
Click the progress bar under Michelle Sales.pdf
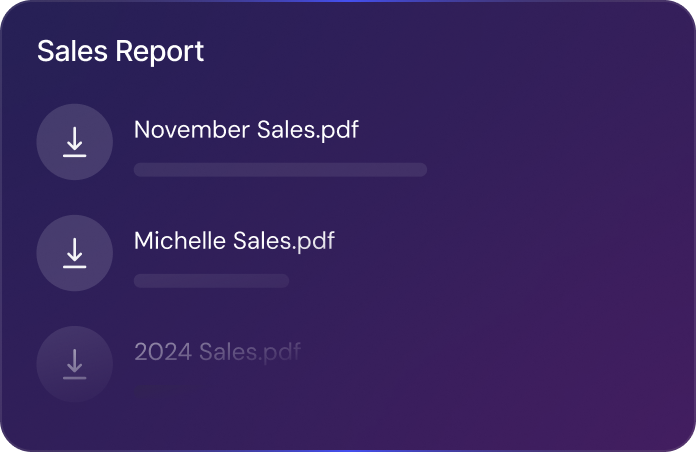tap(211, 281)
